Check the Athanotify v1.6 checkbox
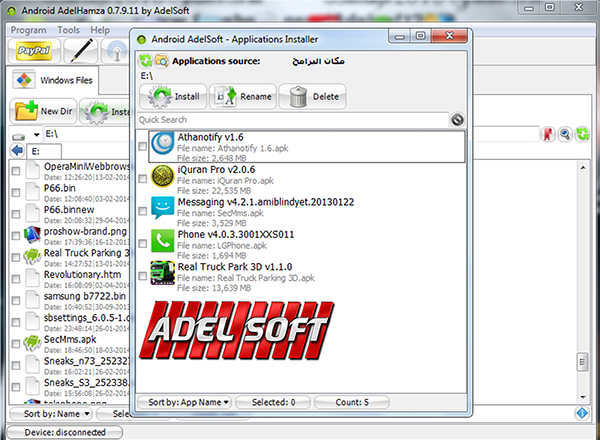This screenshot has width=600, height=440. tap(142, 146)
